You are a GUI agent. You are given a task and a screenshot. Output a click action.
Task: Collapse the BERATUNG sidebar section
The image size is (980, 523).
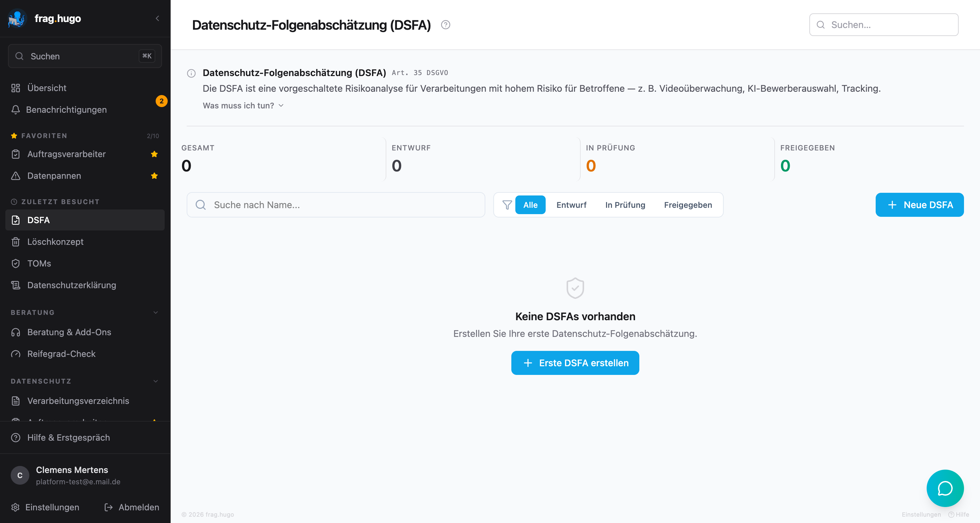tap(156, 313)
